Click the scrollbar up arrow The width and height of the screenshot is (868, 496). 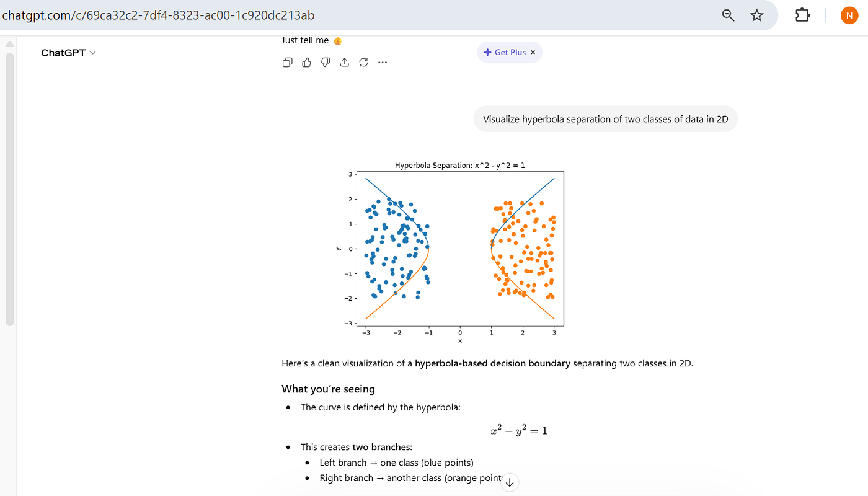9,44
